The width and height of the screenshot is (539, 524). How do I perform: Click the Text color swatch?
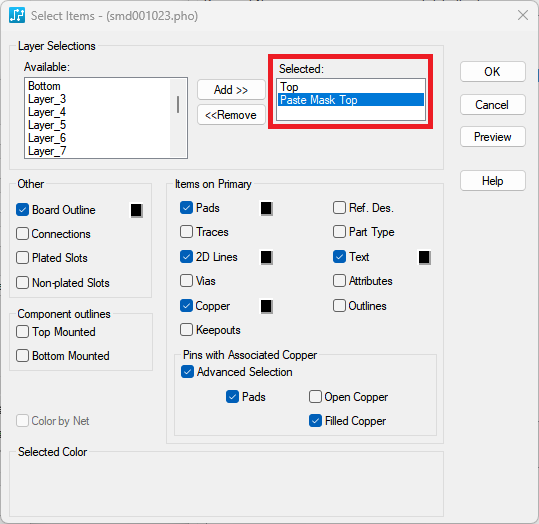pos(424,257)
